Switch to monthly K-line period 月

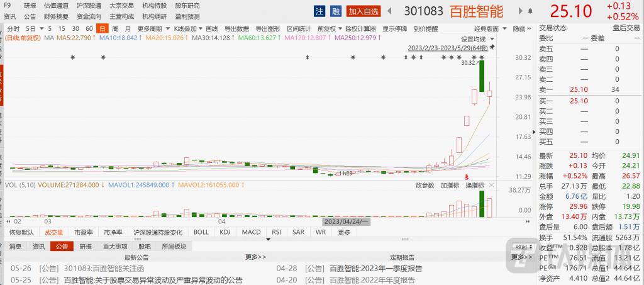[x=128, y=29]
